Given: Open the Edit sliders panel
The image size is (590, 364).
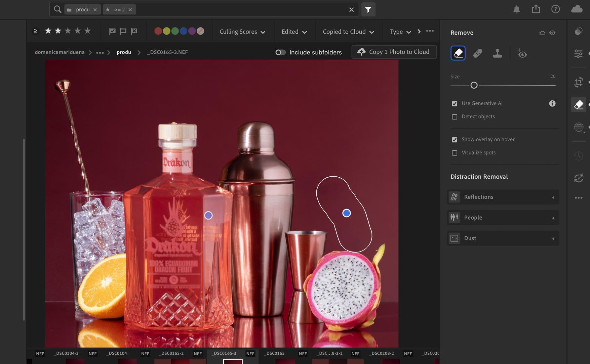Looking at the screenshot, I should [x=578, y=54].
